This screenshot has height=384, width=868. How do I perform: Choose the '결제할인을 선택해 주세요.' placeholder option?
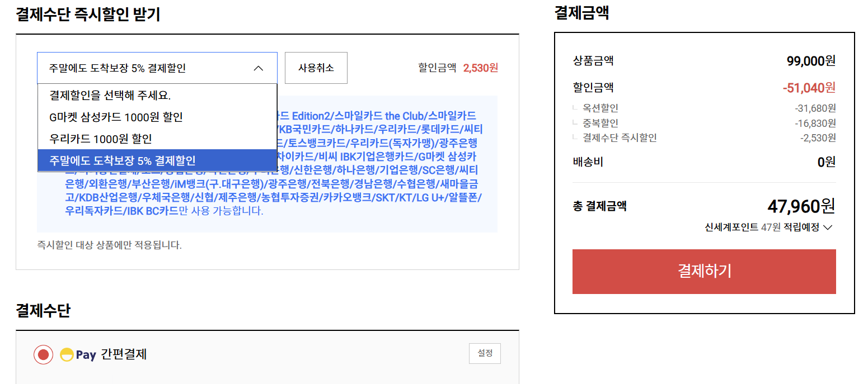pyautogui.click(x=110, y=95)
